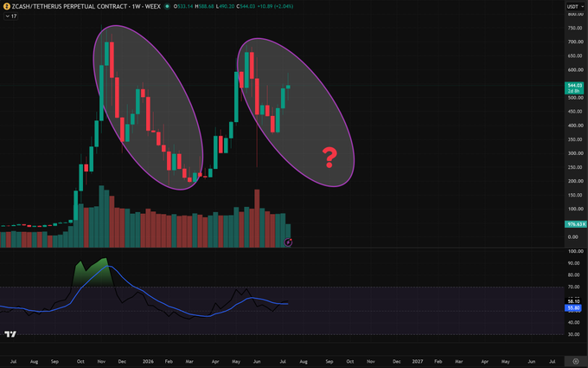
Task: Click the 750.00 price axis label
Action: (575, 28)
